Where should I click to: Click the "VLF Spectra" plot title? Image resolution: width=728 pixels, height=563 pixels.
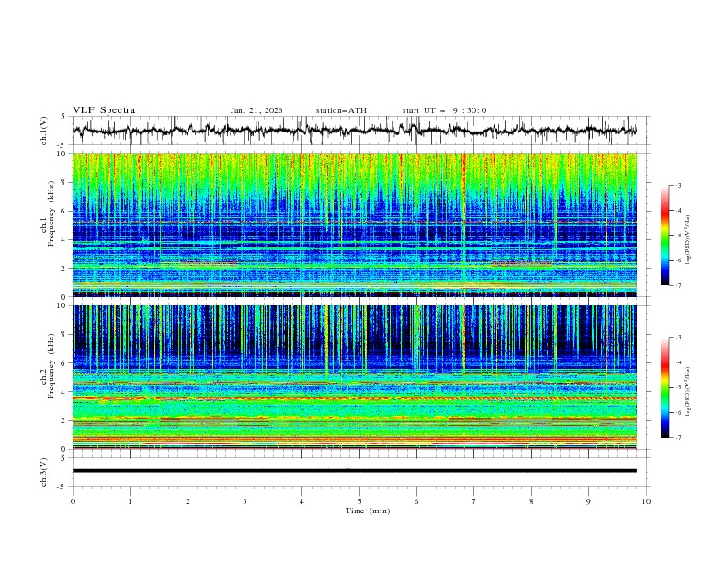(104, 110)
